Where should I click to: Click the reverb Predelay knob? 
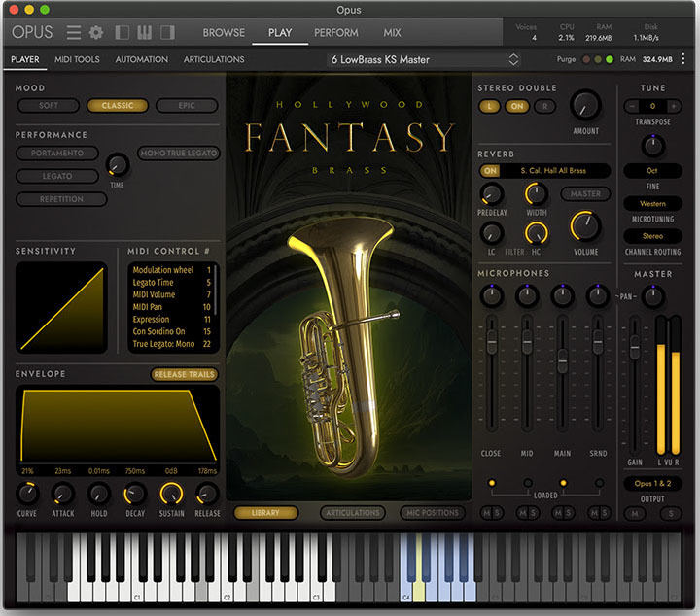point(492,194)
